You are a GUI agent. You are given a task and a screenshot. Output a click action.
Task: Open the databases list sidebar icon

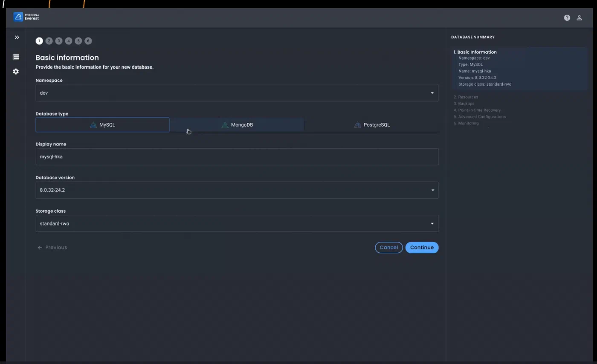tap(16, 57)
